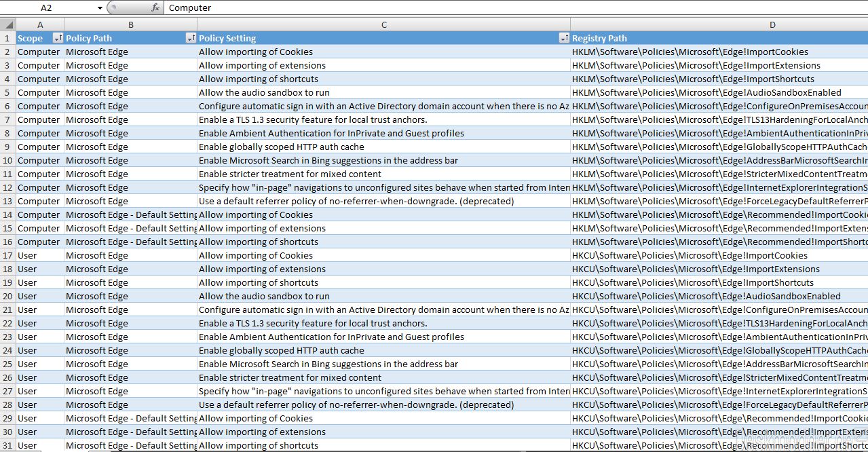The width and height of the screenshot is (868, 452).
Task: Select 'Allow importing of extensions' in row 3
Action: [x=384, y=65]
